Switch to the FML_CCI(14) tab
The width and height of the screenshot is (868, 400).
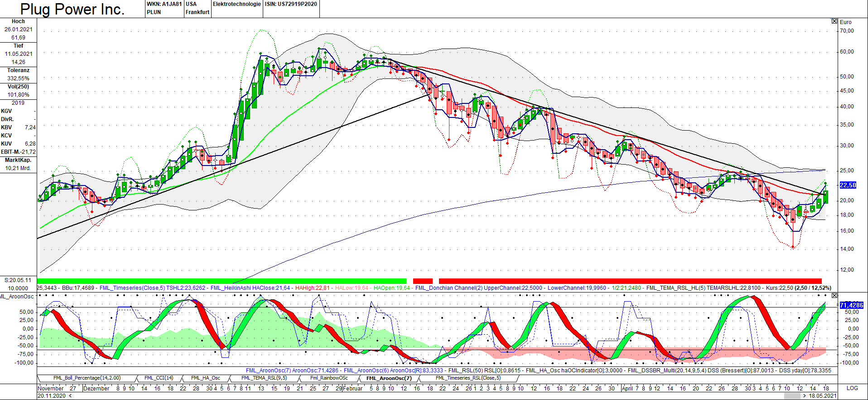[x=159, y=378]
